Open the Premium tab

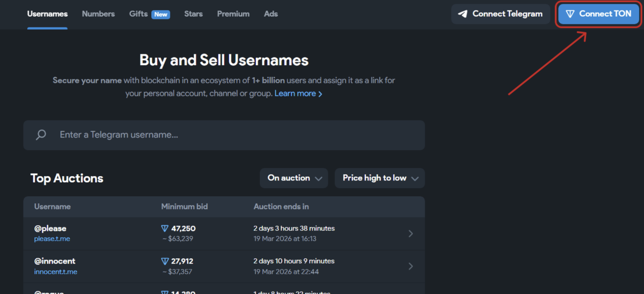(x=233, y=14)
